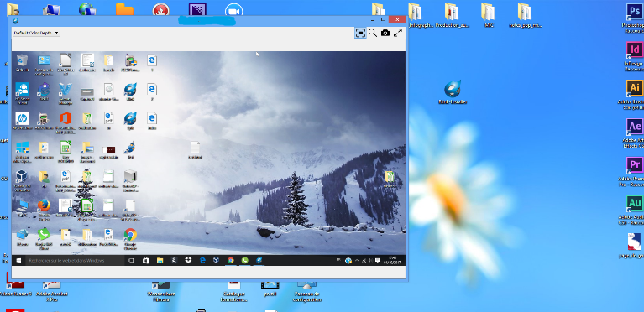The width and height of the screenshot is (644, 312).
Task: Select the zipped folder at remote desktop right edge
Action: pos(390,179)
